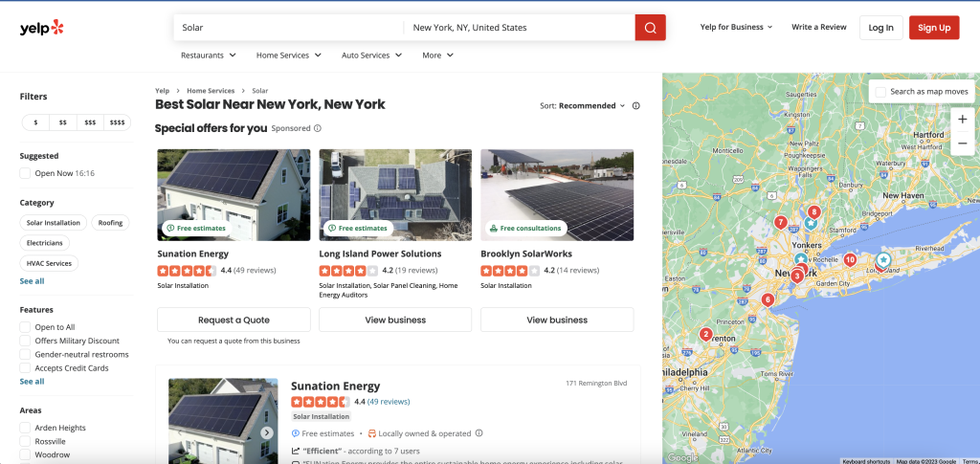This screenshot has height=464, width=980.
Task: Expand See all under Features
Action: pyautogui.click(x=32, y=382)
